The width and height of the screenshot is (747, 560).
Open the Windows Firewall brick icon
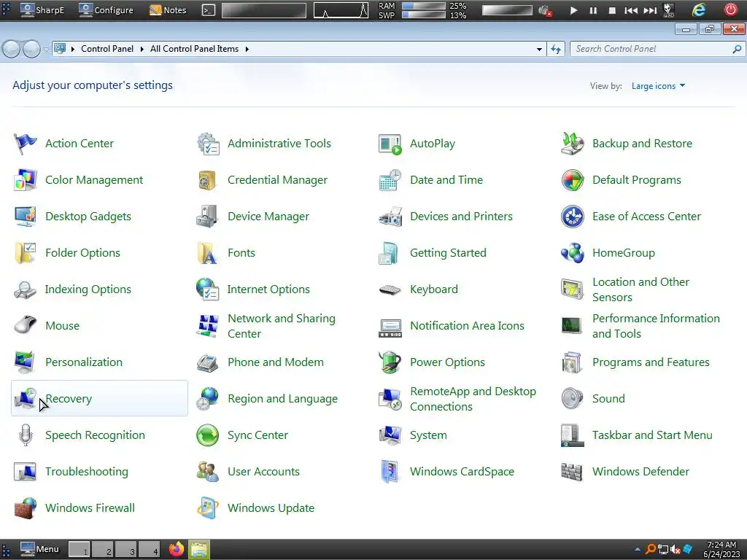[25, 508]
